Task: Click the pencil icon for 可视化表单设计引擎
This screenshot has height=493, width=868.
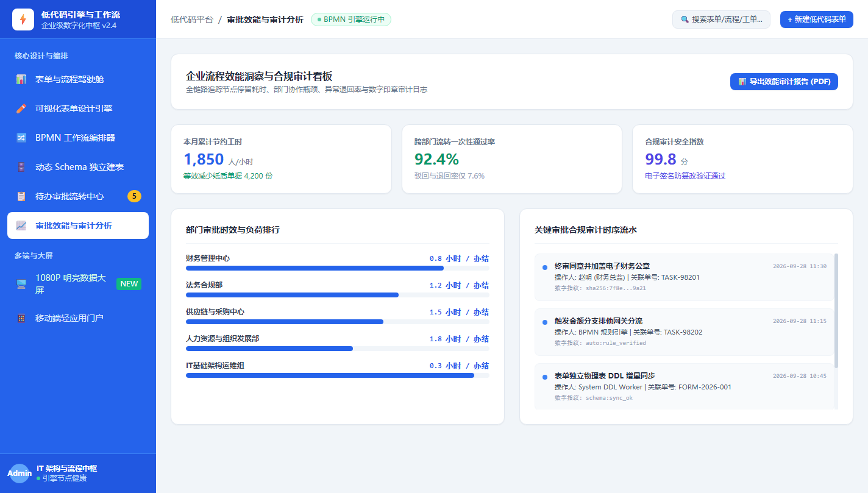Action: [x=21, y=108]
